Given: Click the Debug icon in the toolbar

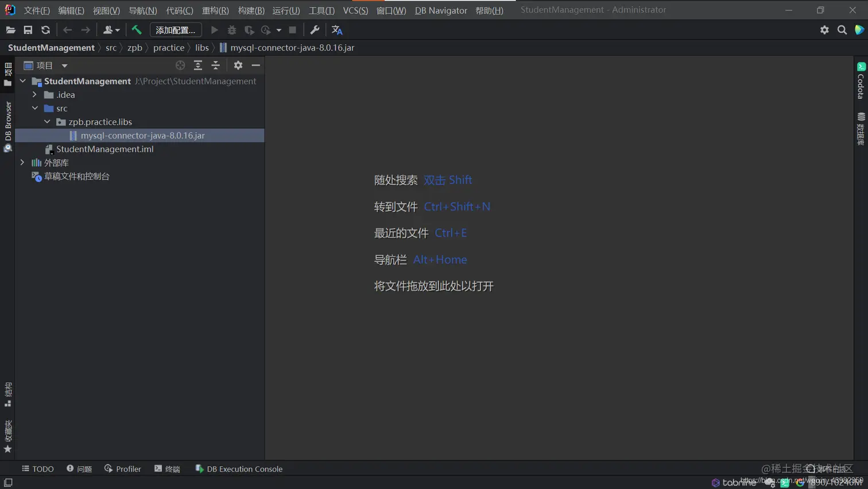Looking at the screenshot, I should click(x=232, y=30).
